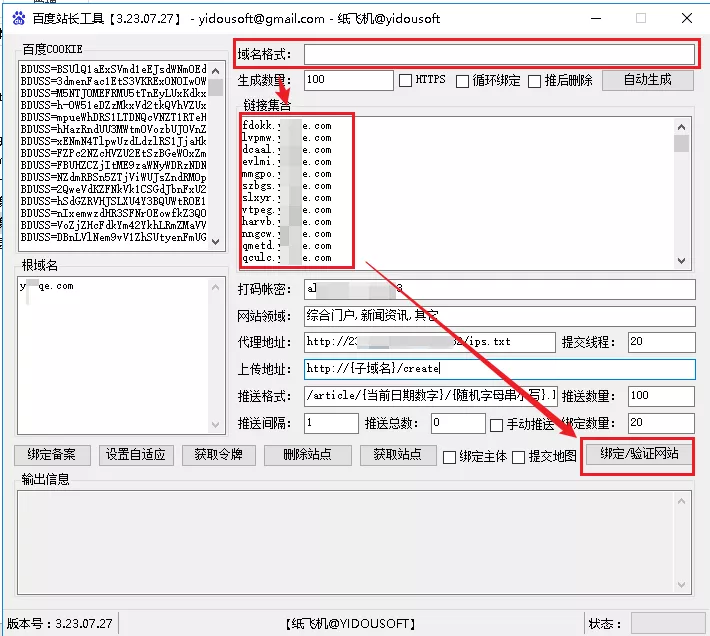The height and width of the screenshot is (636, 710).
Task: Select the link line starting harvb
Action: (287, 222)
